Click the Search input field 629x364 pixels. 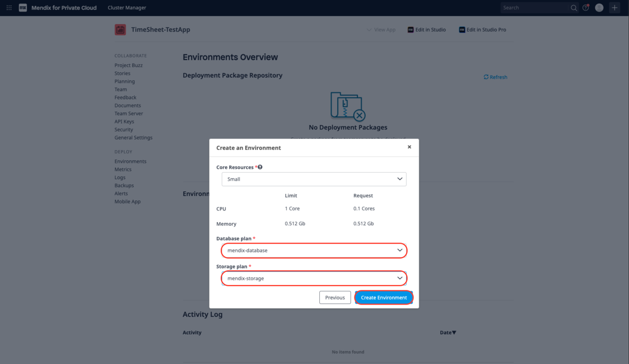535,8
